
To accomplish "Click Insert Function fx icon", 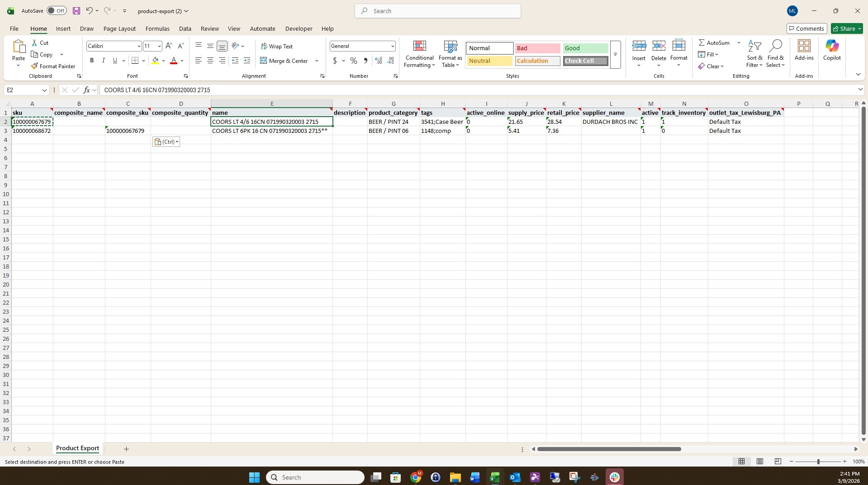I will click(x=86, y=90).
